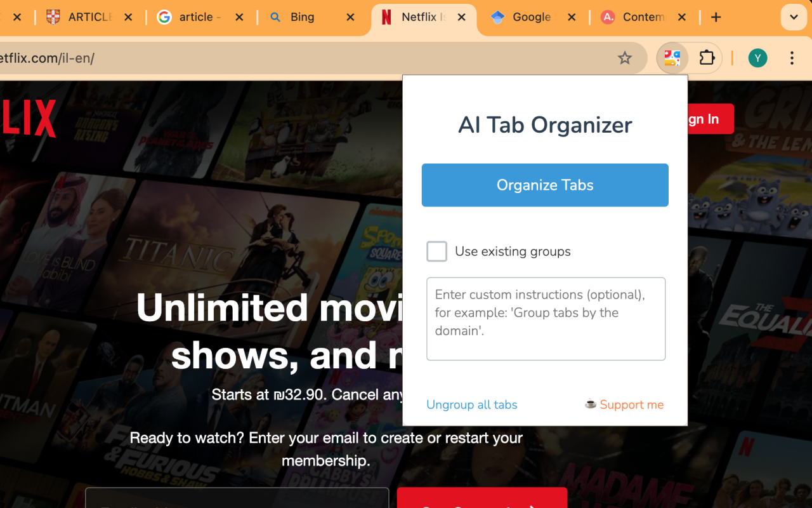Open the Chrome three-dot menu
This screenshot has width=812, height=508.
pos(792,58)
